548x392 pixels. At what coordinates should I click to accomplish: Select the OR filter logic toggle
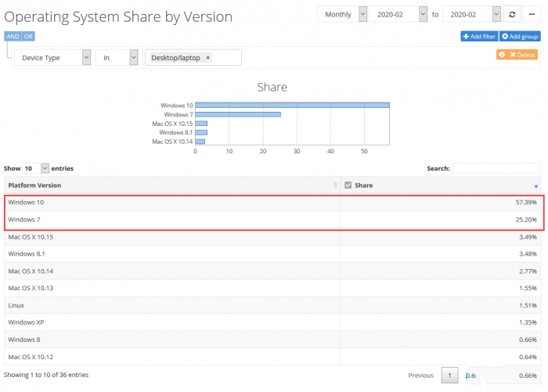[28, 36]
